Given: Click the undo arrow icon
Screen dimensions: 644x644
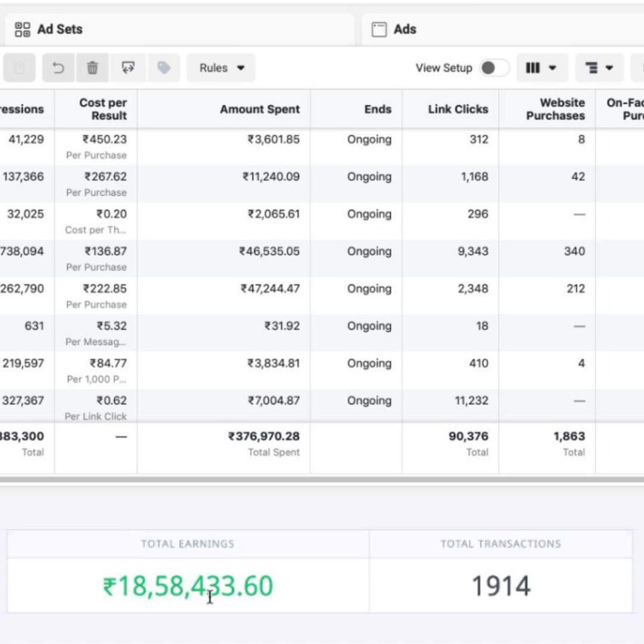Looking at the screenshot, I should tap(58, 68).
